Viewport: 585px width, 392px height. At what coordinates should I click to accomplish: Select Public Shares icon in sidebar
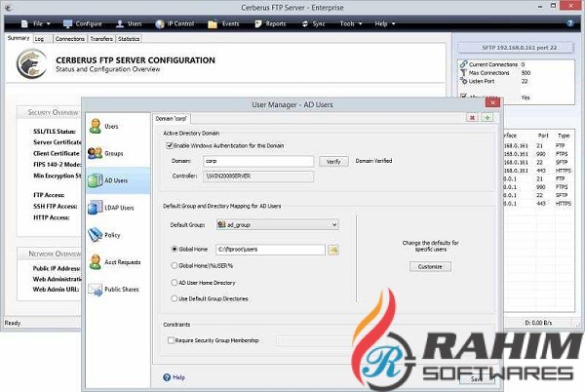[x=96, y=290]
